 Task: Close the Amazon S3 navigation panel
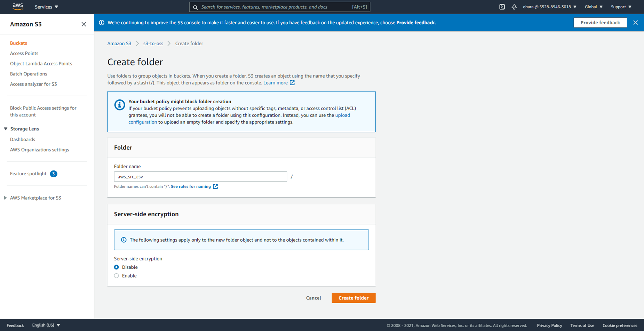(84, 24)
